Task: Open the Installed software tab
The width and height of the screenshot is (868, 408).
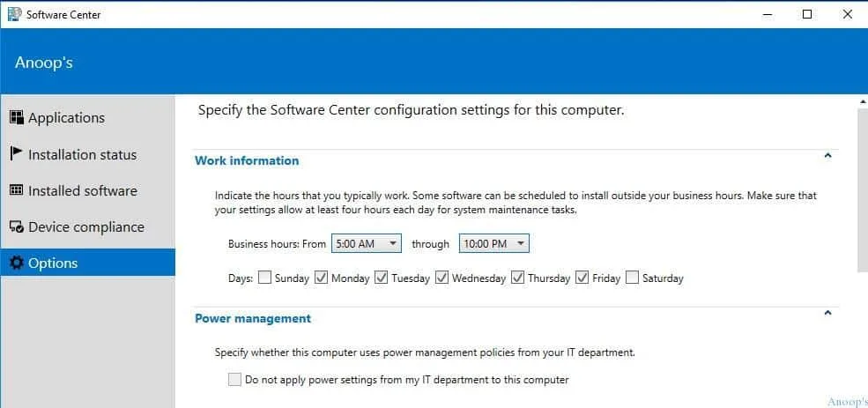Action: point(83,190)
